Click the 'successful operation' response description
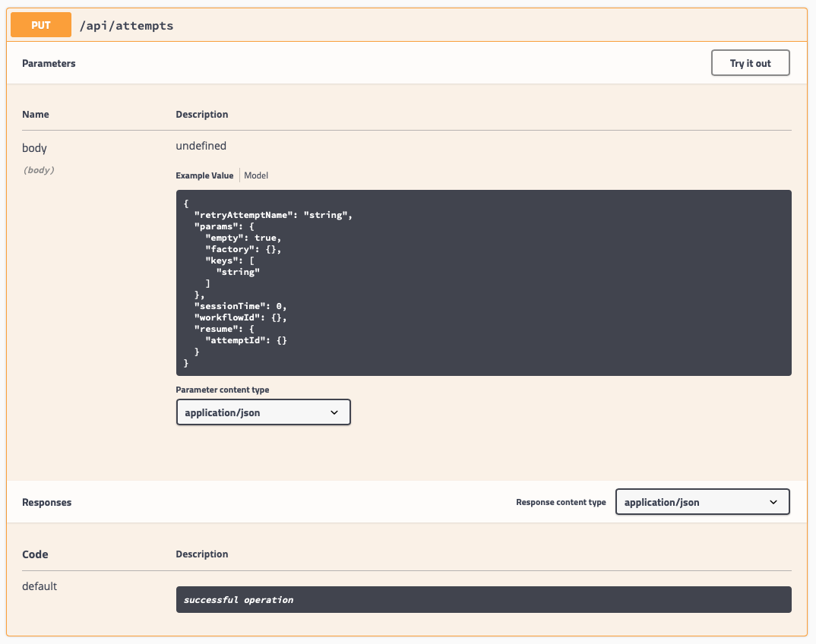816x644 pixels. (239, 600)
